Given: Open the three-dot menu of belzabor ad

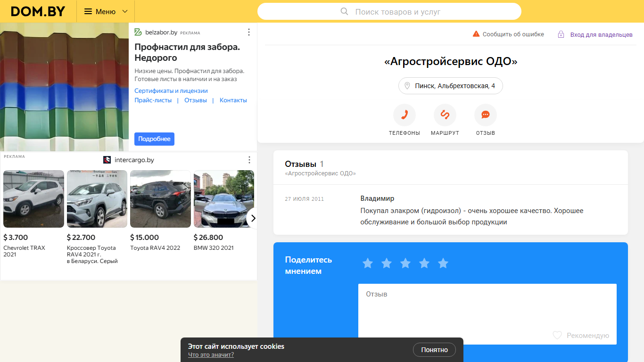Looking at the screenshot, I should (249, 32).
